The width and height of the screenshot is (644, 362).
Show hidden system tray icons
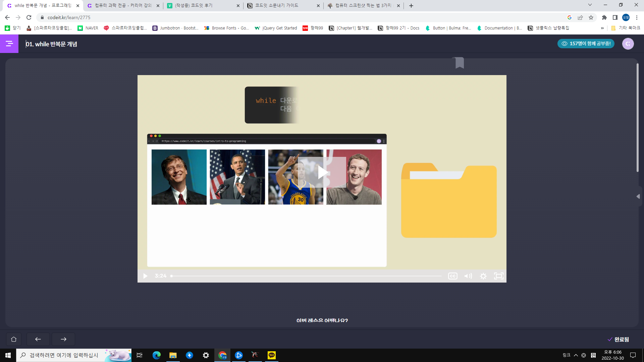576,355
